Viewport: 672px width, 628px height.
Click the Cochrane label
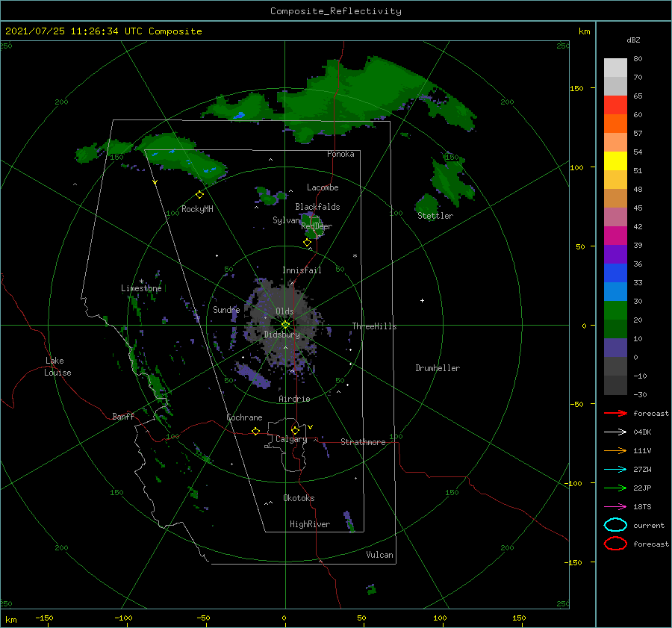244,417
